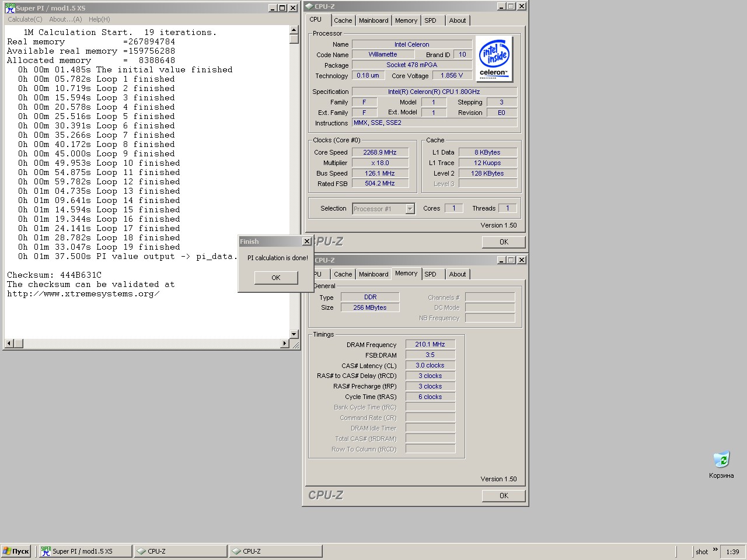The width and height of the screenshot is (747, 560).
Task: Click the xtremesystems.org URL text in Super PI
Action: pos(83,293)
